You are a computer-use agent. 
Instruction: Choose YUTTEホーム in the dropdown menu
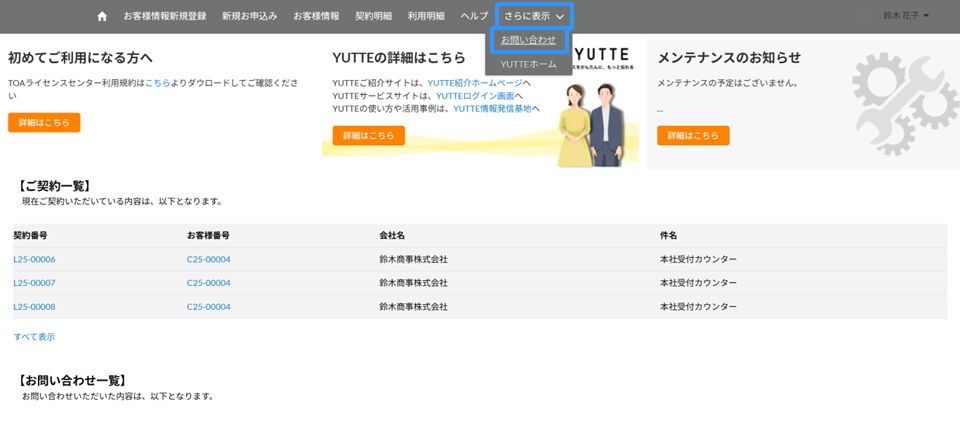pyautogui.click(x=528, y=64)
